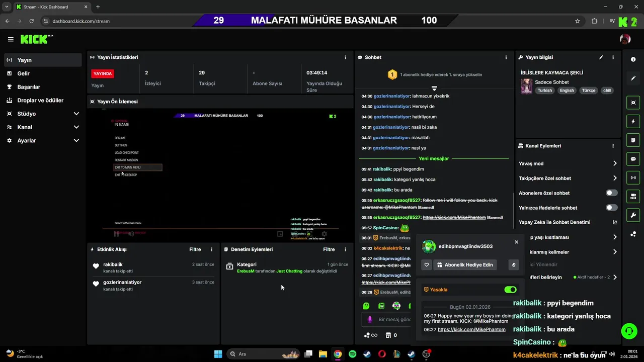The height and width of the screenshot is (362, 644).
Task: Open Sohbet panel three-dot options
Action: pos(506,57)
